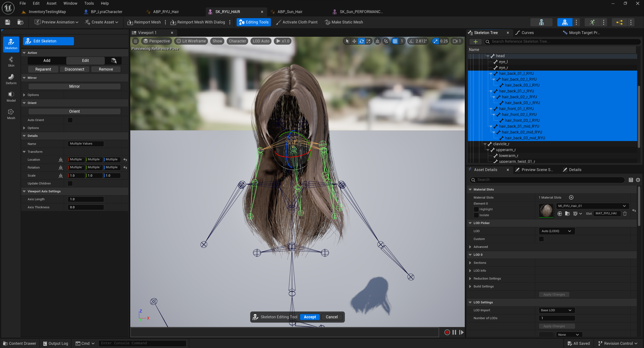Add new material slot plus icon
Viewport: 644px width, 348px height.
tap(571, 198)
